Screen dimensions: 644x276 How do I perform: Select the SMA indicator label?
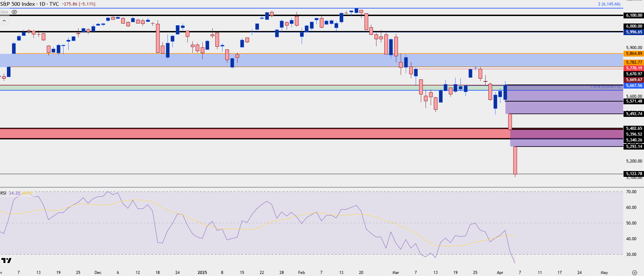coord(4,12)
